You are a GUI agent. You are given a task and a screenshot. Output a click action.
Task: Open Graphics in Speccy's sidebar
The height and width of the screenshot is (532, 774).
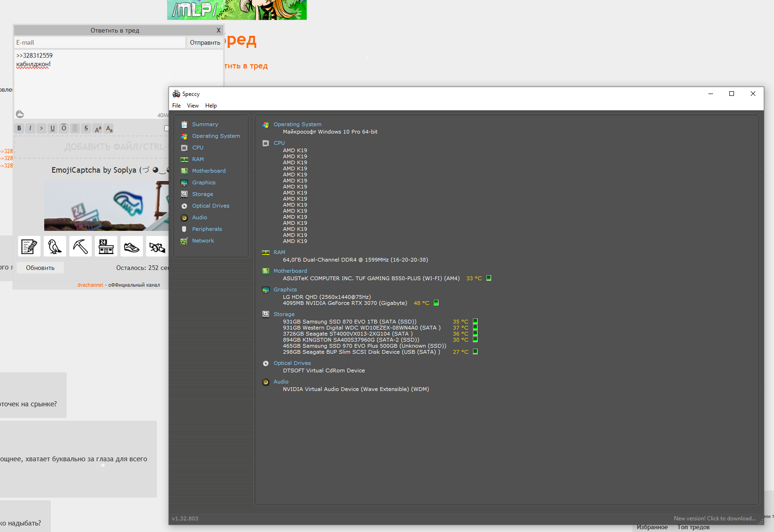[204, 182]
